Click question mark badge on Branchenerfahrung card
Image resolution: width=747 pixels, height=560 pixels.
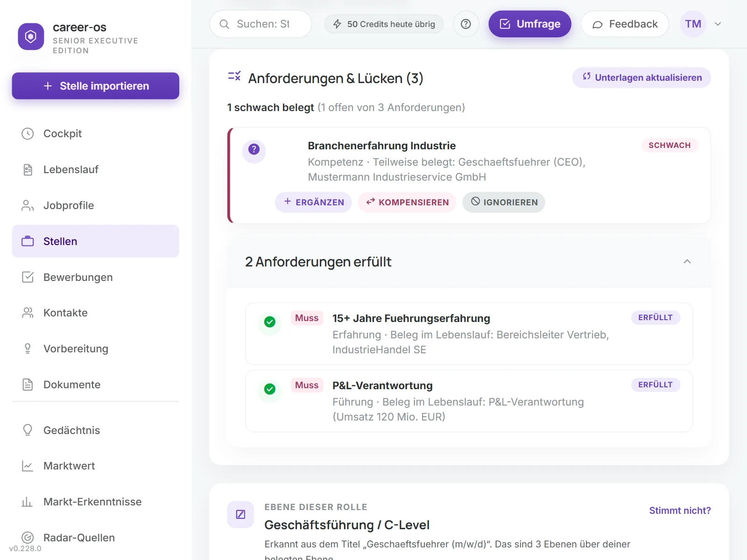pyautogui.click(x=254, y=149)
